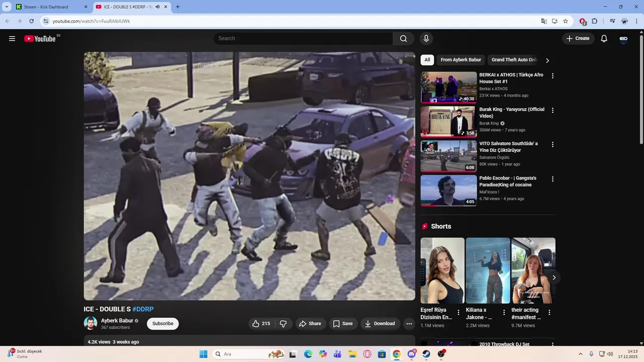Open the Pablo Escobar video thumbnail
Screen dimensions: 644x362
(x=449, y=191)
